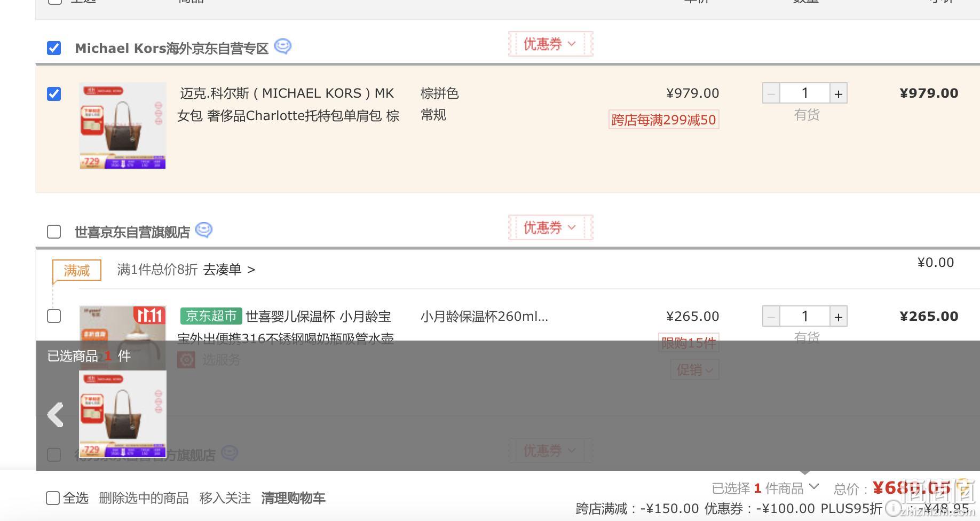980x521 pixels.
Task: Increase 世喜保温杯 quantity with plus button
Action: (x=839, y=317)
